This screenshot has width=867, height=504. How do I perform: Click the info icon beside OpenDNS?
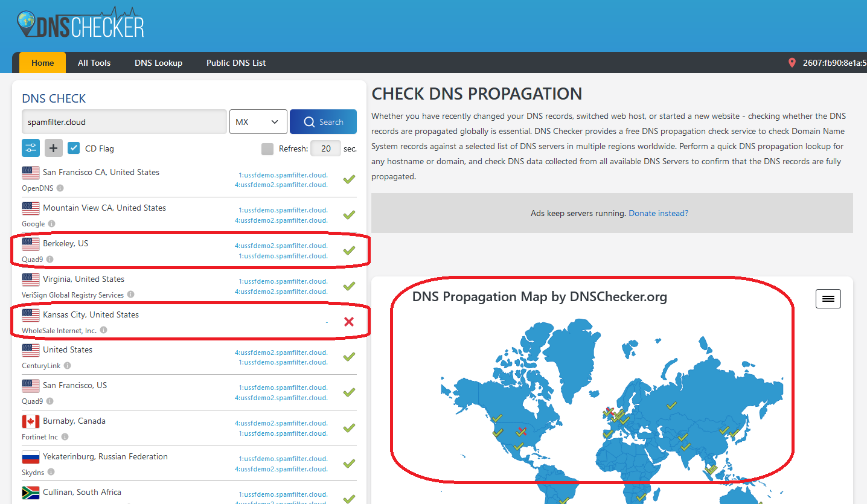[x=60, y=188]
